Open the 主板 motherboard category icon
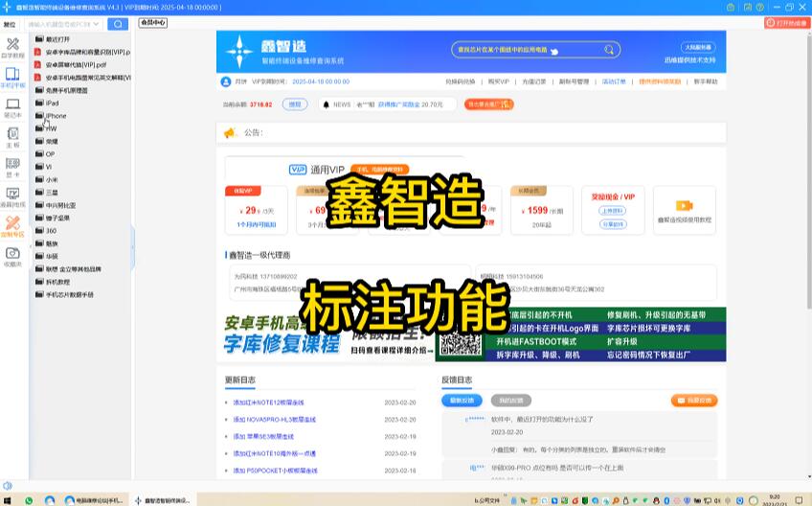Viewport: 812px width, 506px height. (12, 137)
